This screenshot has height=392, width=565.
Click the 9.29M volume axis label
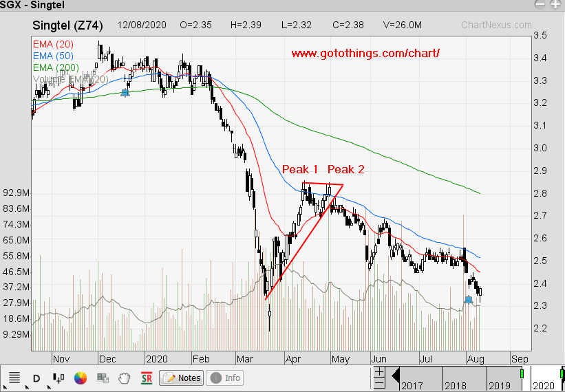point(16,334)
